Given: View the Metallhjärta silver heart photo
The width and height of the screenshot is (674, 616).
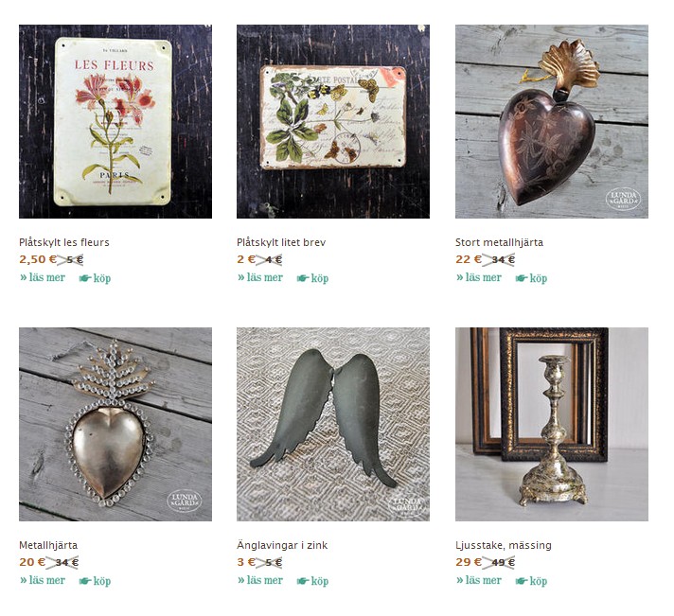Looking at the screenshot, I should point(115,425).
